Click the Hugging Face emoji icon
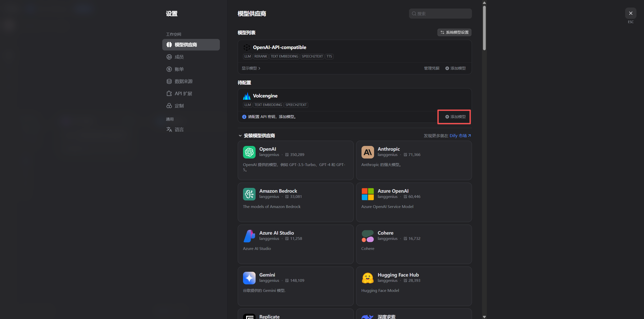Image resolution: width=644 pixels, height=319 pixels. click(368, 278)
